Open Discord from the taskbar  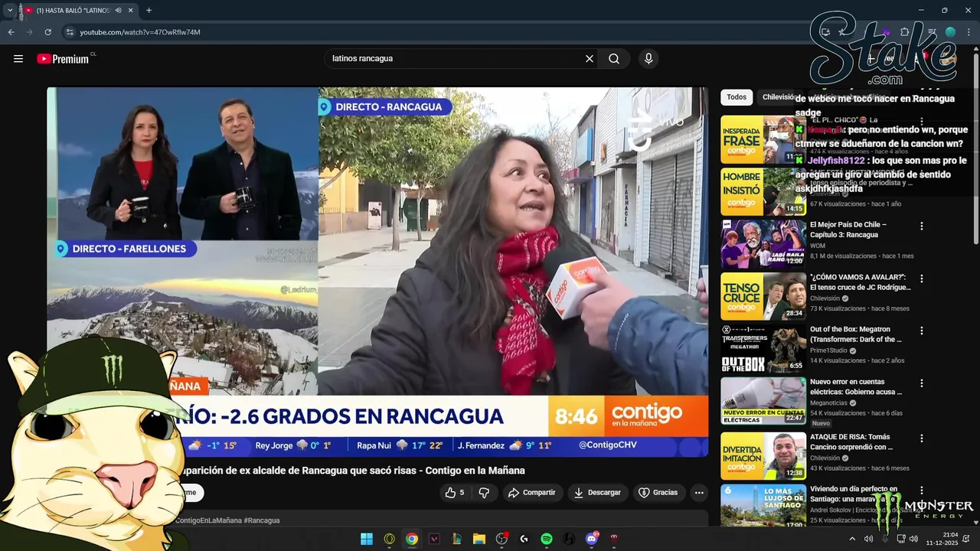pyautogui.click(x=591, y=539)
